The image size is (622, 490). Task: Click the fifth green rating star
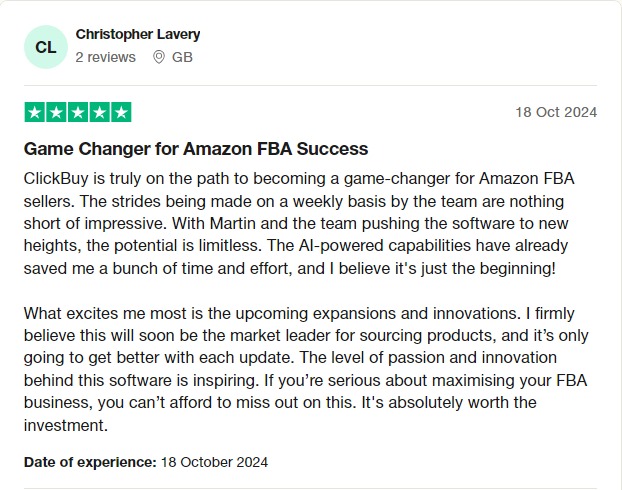coord(121,112)
